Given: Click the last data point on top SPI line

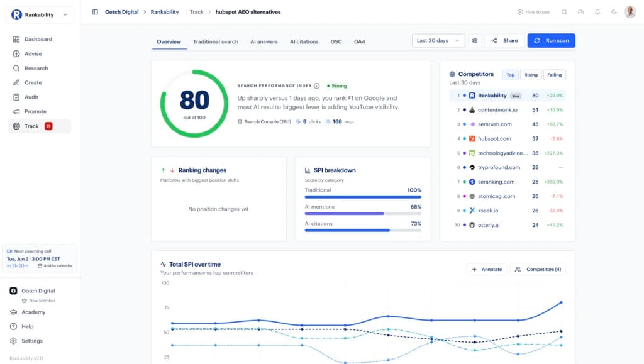Looking at the screenshot, I should pyautogui.click(x=561, y=302).
